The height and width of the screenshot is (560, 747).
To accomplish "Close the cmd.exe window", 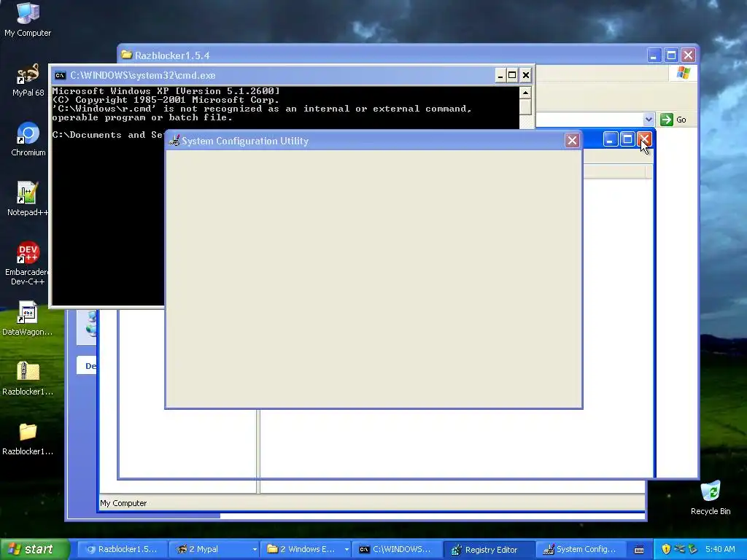I will point(525,75).
